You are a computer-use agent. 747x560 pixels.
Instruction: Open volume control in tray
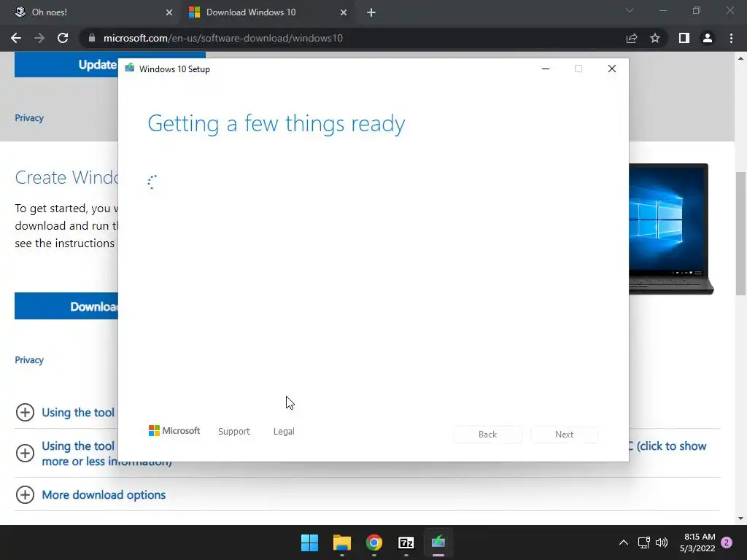662,542
